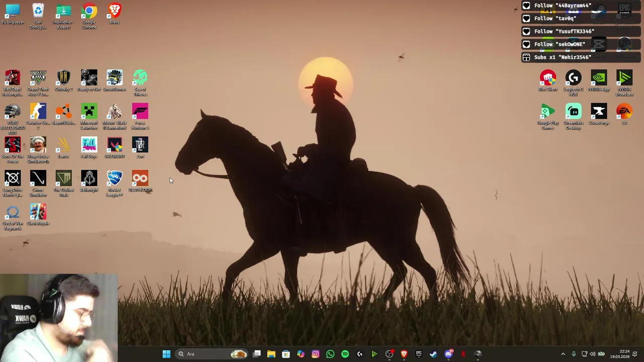Image resolution: width=644 pixels, height=362 pixels.
Task: Select the Icarus desktop icon
Action: pos(63,148)
